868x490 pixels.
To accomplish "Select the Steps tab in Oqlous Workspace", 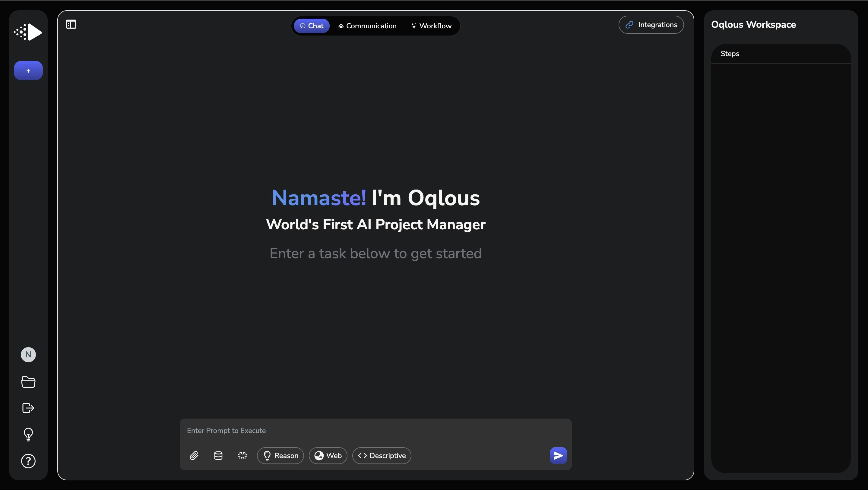I will 730,54.
